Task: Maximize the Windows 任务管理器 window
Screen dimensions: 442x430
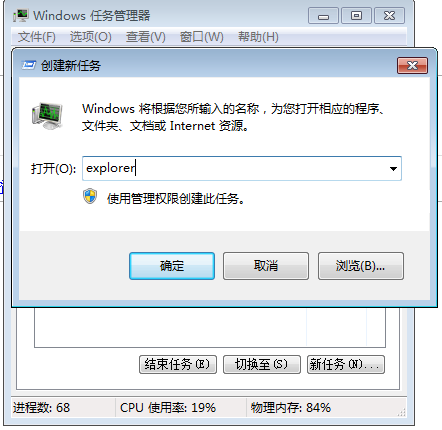Action: point(356,16)
